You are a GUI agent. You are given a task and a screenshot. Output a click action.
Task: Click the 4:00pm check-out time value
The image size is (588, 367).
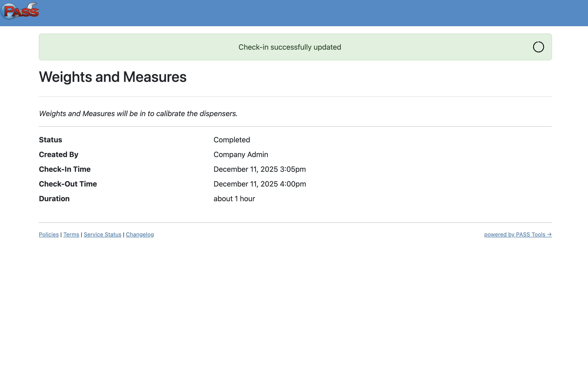click(x=260, y=184)
